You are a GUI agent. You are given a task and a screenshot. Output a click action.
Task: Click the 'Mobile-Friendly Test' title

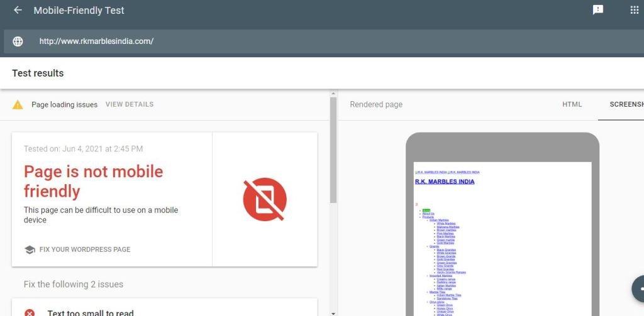point(79,10)
